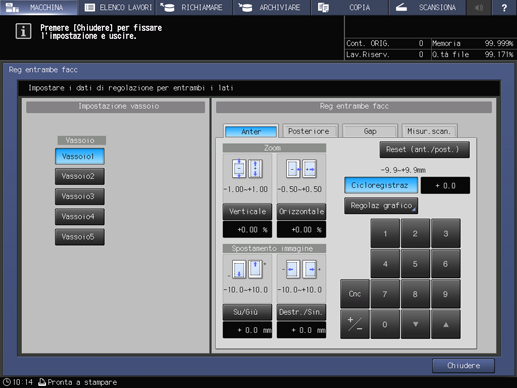This screenshot has width=517, height=388.
Task: Click the image shift left icon
Action: (x=292, y=269)
